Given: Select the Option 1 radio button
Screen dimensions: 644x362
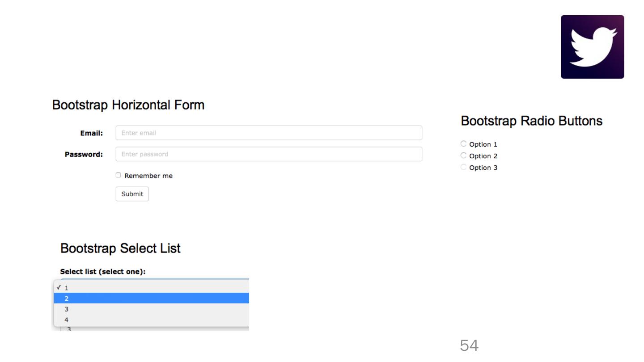Looking at the screenshot, I should click(463, 144).
